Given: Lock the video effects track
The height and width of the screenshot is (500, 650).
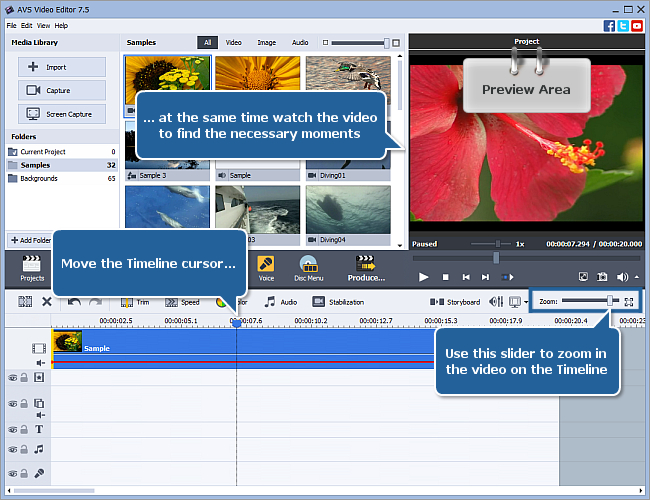Looking at the screenshot, I should coord(24,377).
